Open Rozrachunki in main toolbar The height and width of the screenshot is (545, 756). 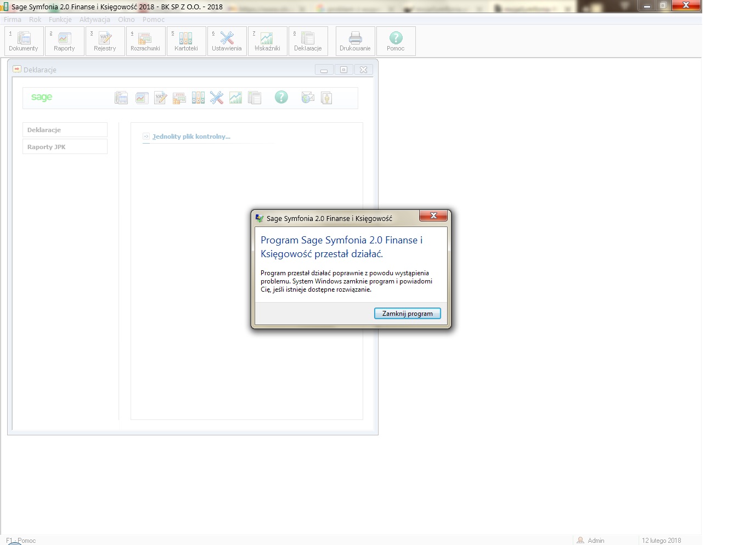[x=145, y=41]
